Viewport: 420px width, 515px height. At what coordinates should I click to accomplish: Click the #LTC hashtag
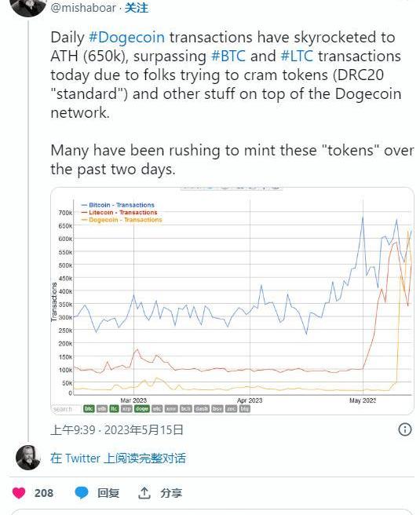[297, 56]
